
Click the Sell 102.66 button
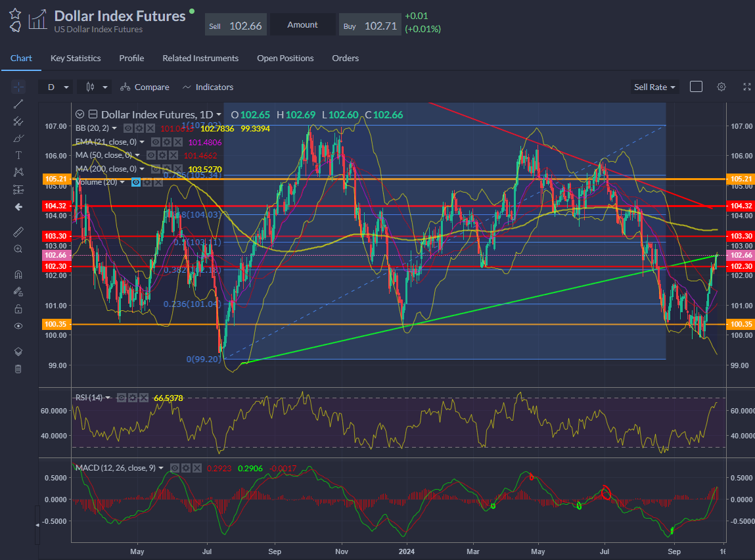click(236, 25)
